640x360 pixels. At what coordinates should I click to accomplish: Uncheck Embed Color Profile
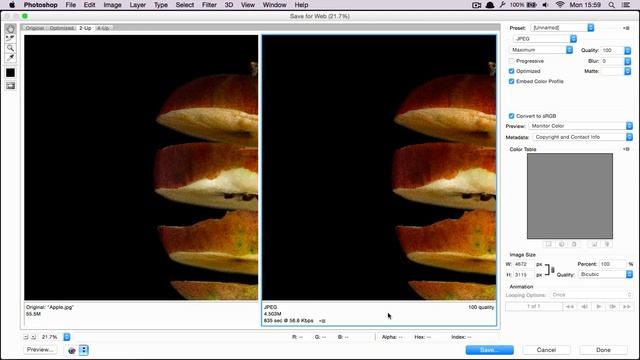(511, 81)
